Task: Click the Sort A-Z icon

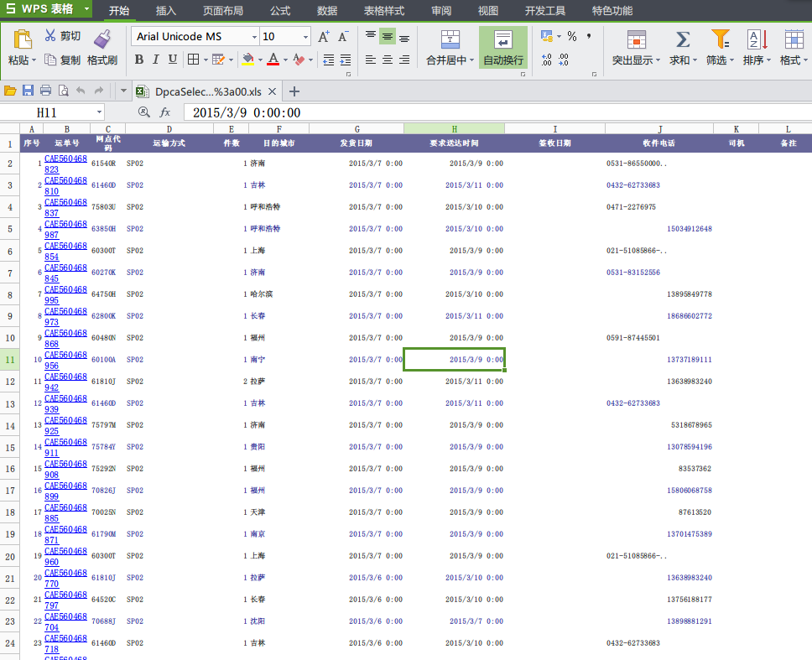Action: (x=757, y=39)
